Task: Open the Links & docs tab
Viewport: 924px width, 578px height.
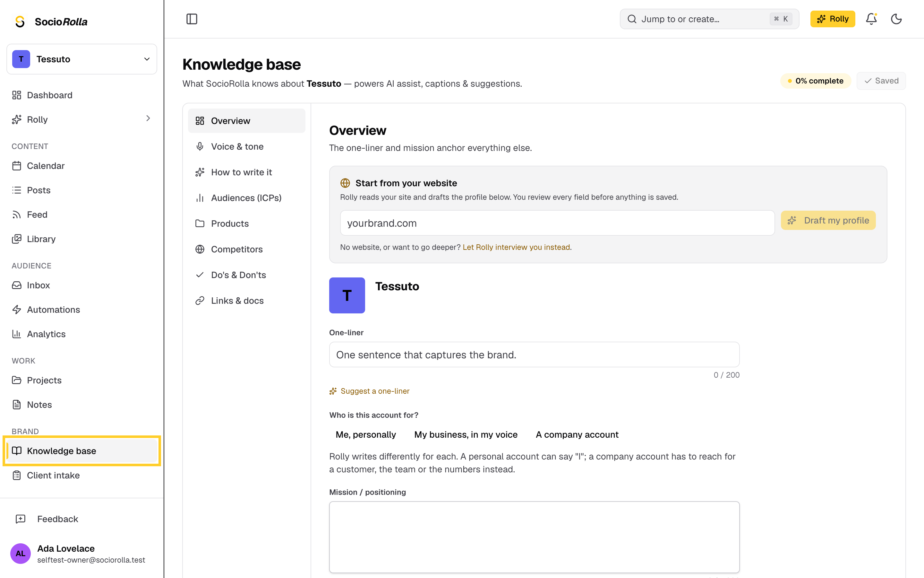Action: pos(246,301)
